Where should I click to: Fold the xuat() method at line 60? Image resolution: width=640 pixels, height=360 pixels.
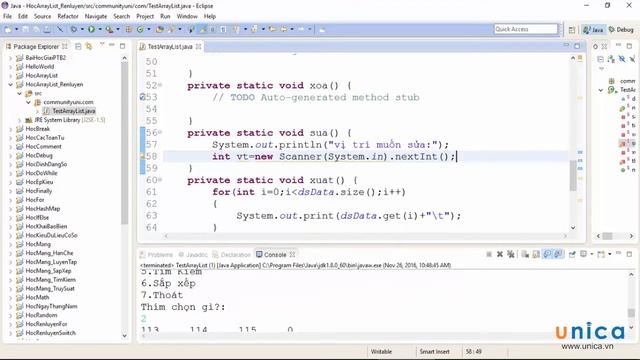(160, 180)
